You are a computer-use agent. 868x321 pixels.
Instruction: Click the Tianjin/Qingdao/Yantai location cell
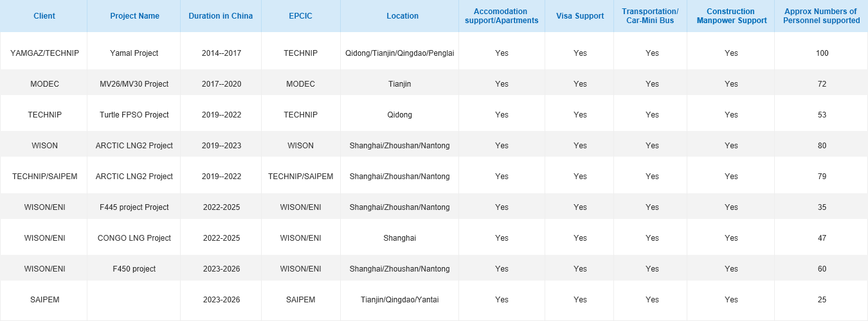400,300
